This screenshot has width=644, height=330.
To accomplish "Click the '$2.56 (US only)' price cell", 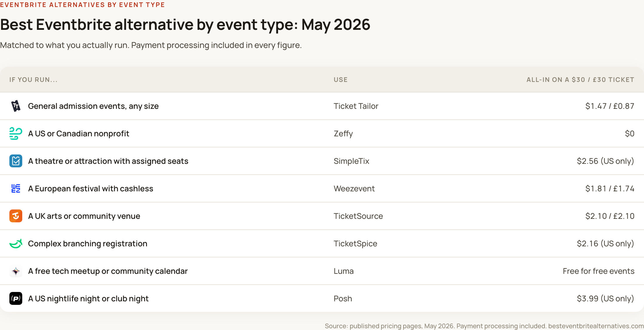I will coord(605,161).
